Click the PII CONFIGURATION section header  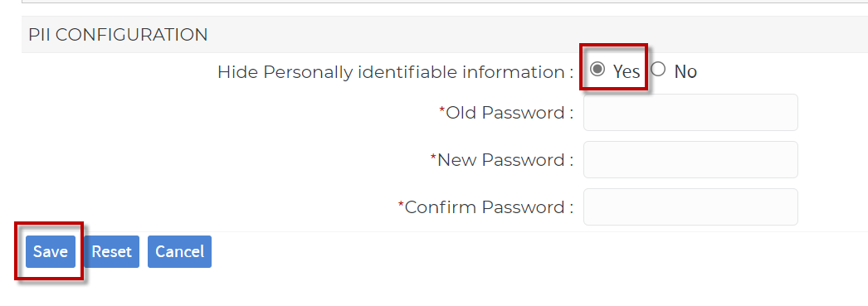coord(118,35)
